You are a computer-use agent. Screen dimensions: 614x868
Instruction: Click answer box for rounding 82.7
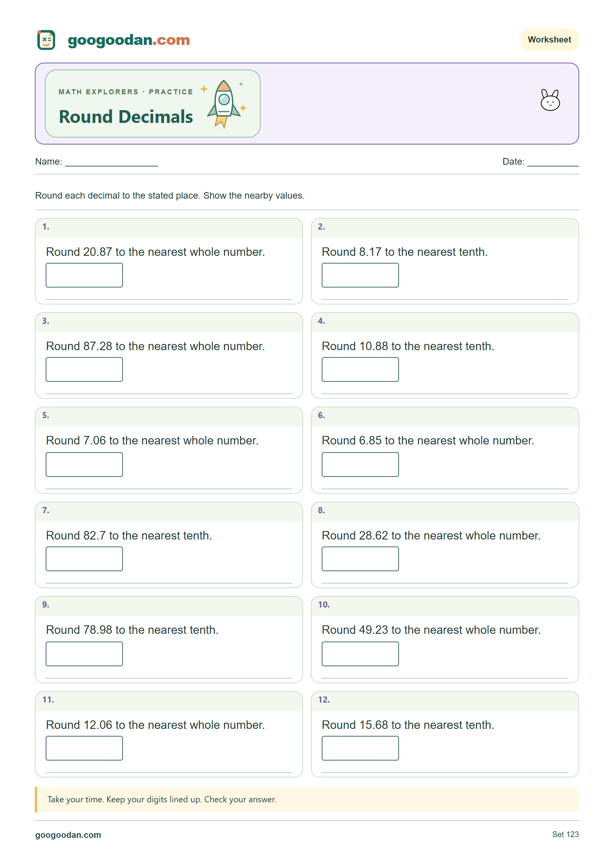coord(84,559)
